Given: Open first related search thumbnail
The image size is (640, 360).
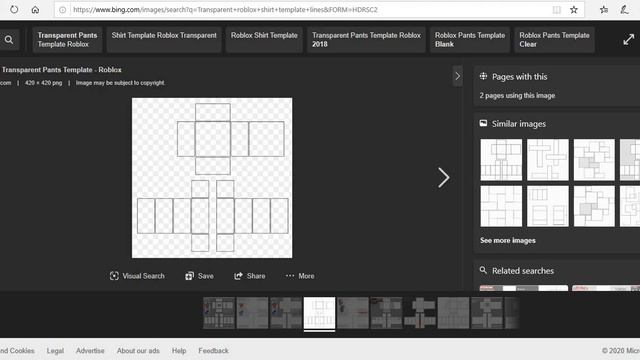Looking at the screenshot, I should pos(524,288).
